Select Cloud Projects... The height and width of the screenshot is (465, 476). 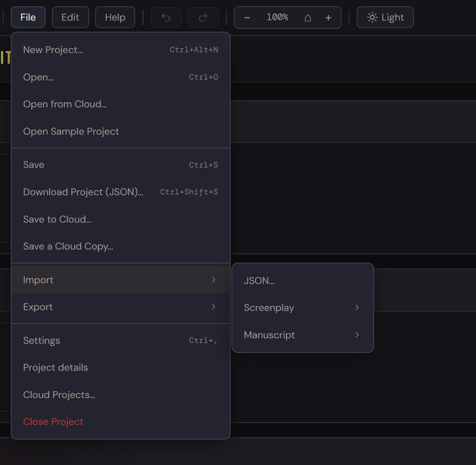point(121,395)
